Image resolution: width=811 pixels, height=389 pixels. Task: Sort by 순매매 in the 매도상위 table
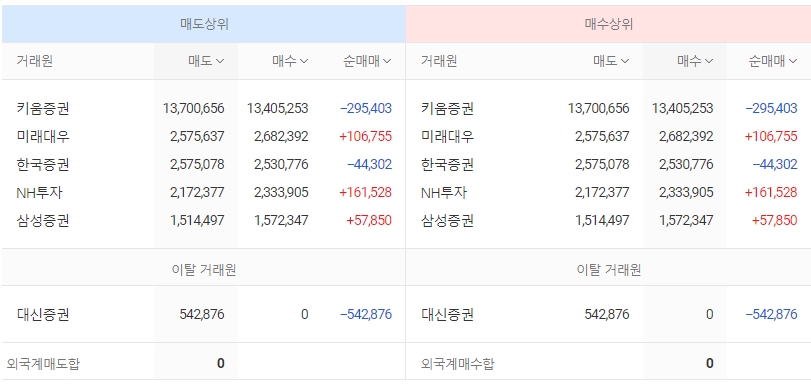[367, 61]
